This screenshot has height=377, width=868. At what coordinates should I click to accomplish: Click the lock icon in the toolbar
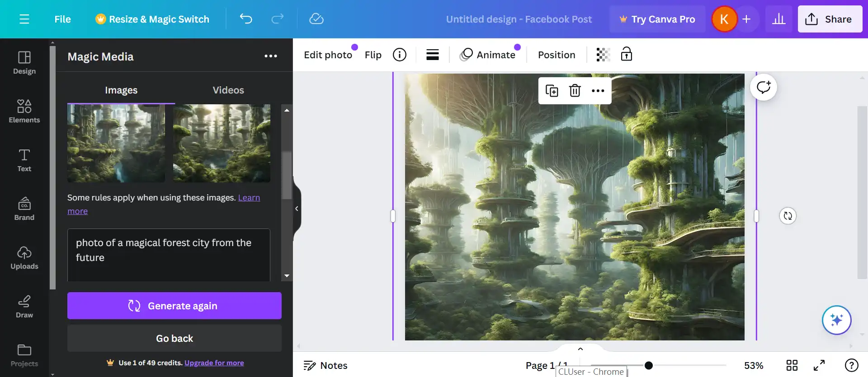(626, 54)
